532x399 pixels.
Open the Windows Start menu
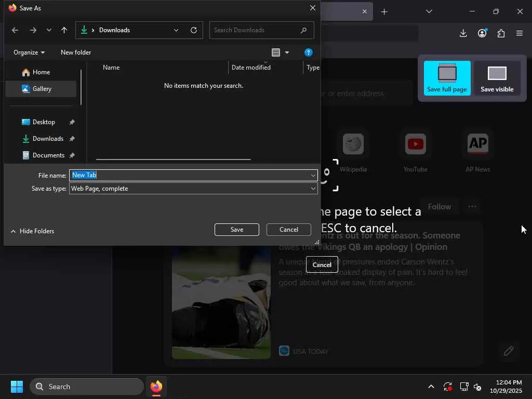pyautogui.click(x=17, y=387)
